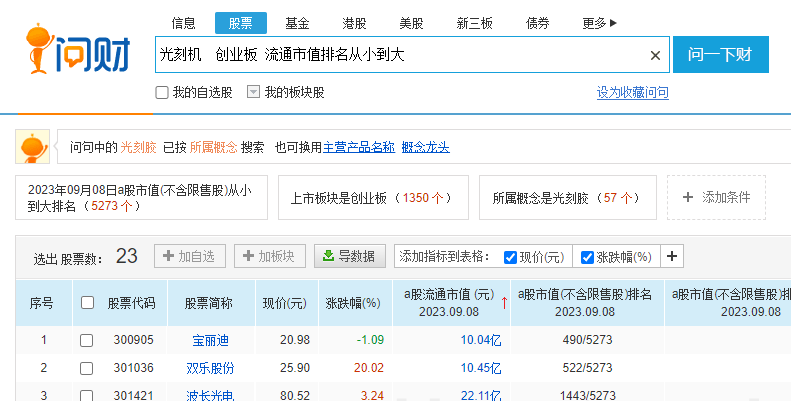Screen dimensions: 791x401
Task: Click the 添加条件 button
Action: coord(716,197)
